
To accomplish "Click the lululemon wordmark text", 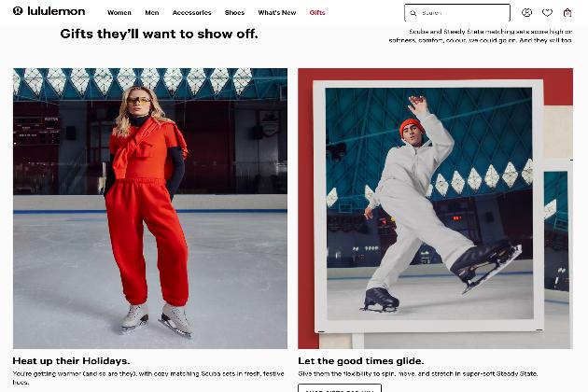I will (x=56, y=11).
